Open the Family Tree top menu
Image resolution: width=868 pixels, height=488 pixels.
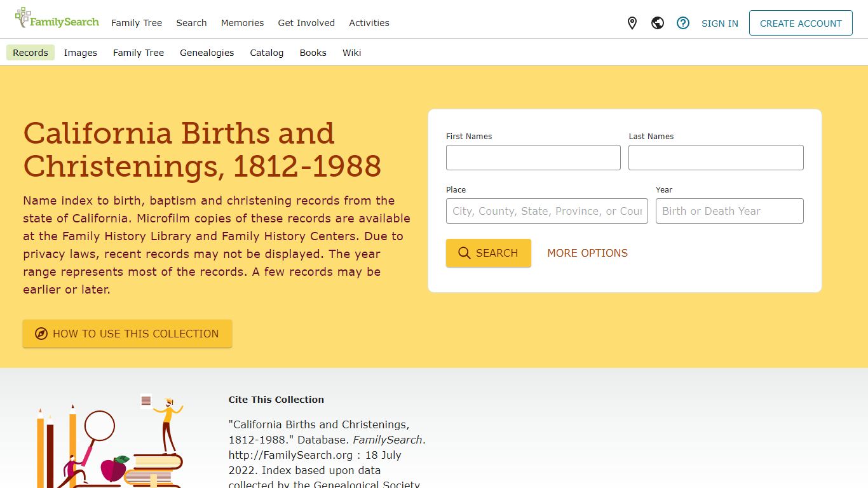click(x=137, y=23)
